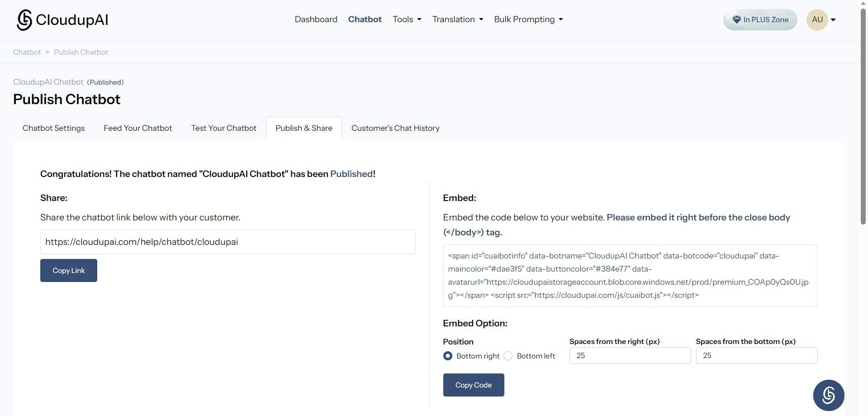The height and width of the screenshot is (416, 868).
Task: Switch to the Chatbot Settings tab
Action: (x=54, y=128)
